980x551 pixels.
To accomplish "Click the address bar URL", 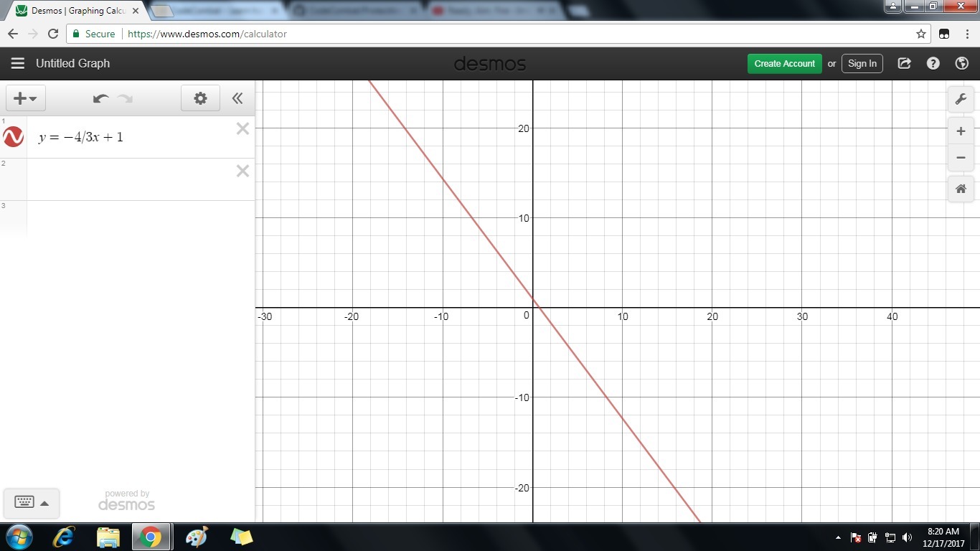I will [x=207, y=34].
